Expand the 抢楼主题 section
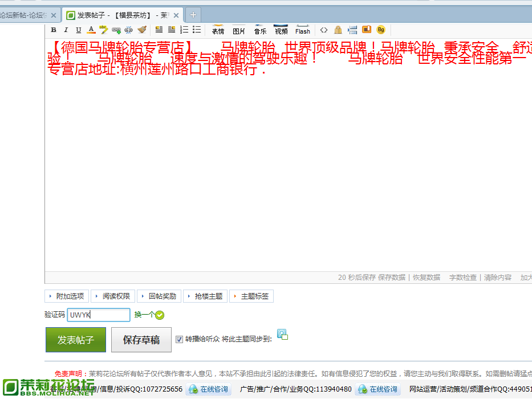Image resolution: width=532 pixels, height=399 pixels. [x=205, y=296]
